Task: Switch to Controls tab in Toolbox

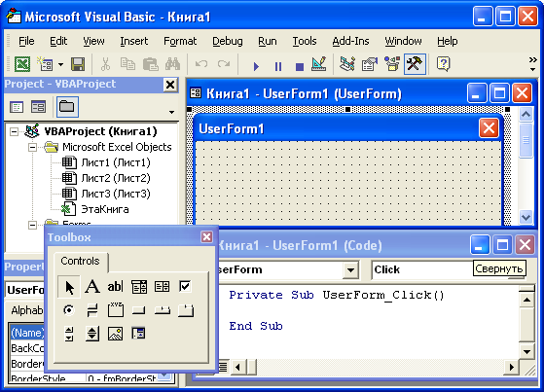Action: pyautogui.click(x=80, y=261)
